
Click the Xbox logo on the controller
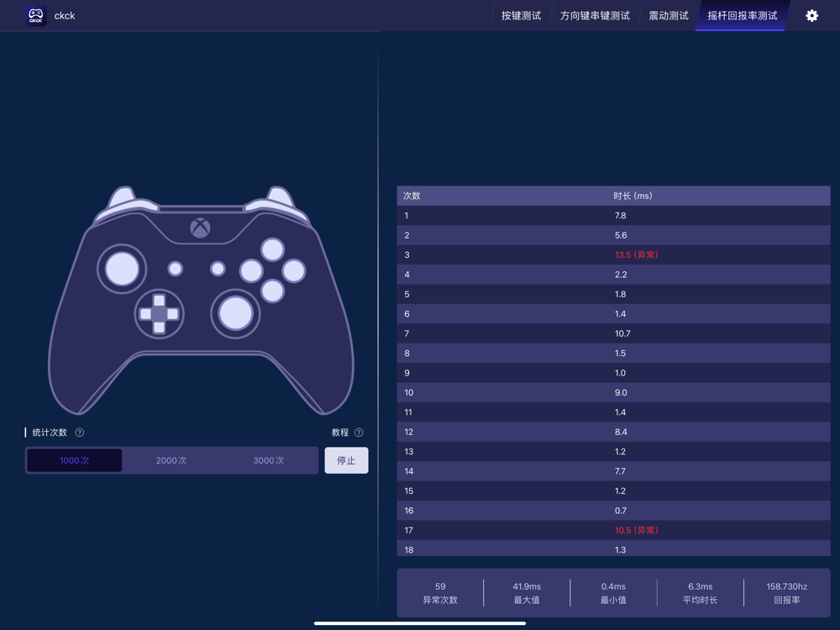[200, 228]
